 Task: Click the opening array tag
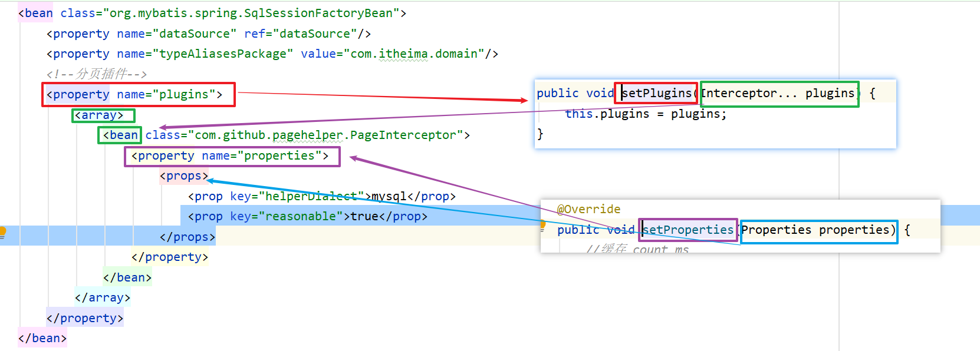(99, 115)
